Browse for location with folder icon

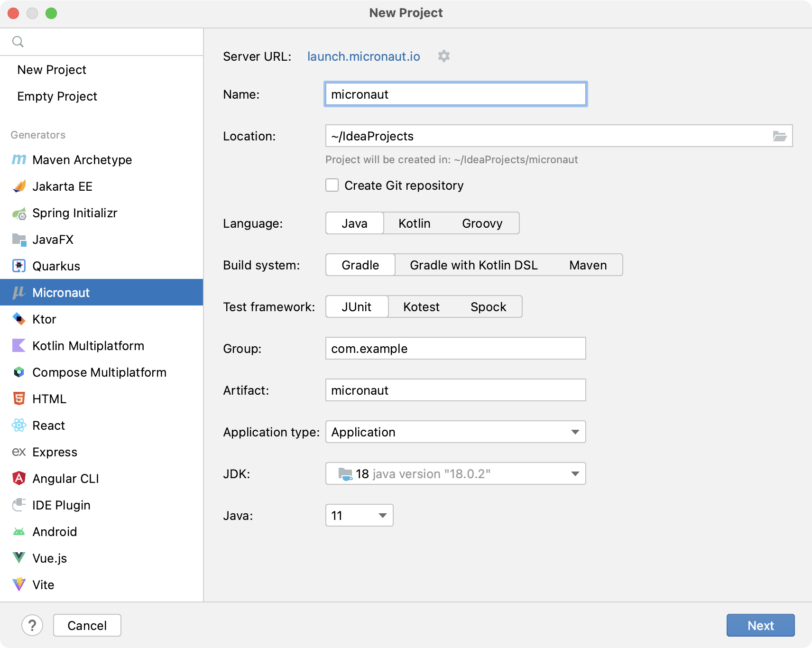(x=780, y=136)
